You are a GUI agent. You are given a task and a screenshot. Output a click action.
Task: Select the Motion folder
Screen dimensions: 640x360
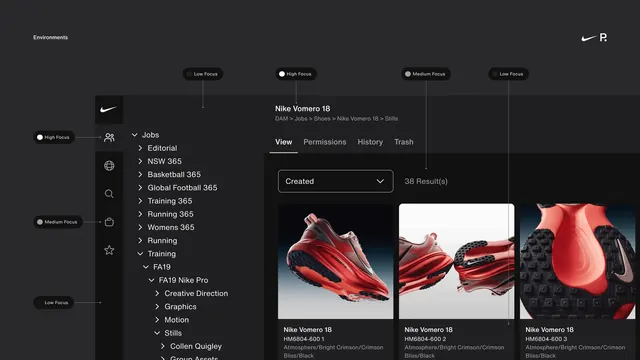tap(177, 320)
